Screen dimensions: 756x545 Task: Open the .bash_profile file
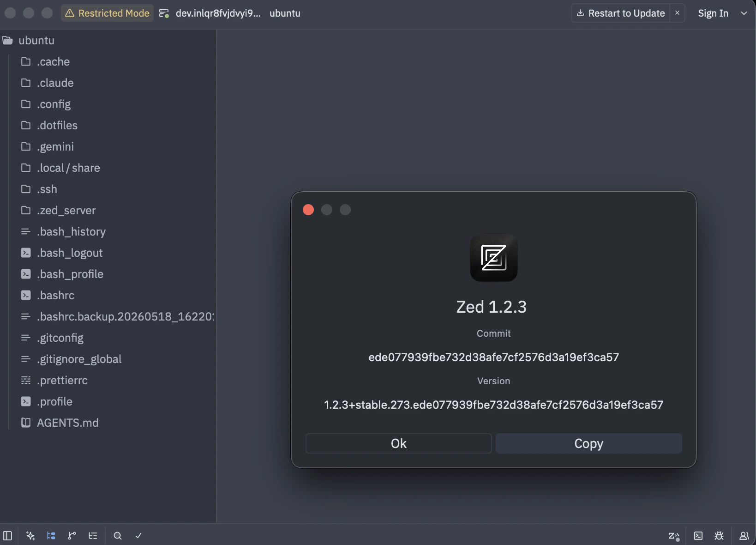(108, 274)
